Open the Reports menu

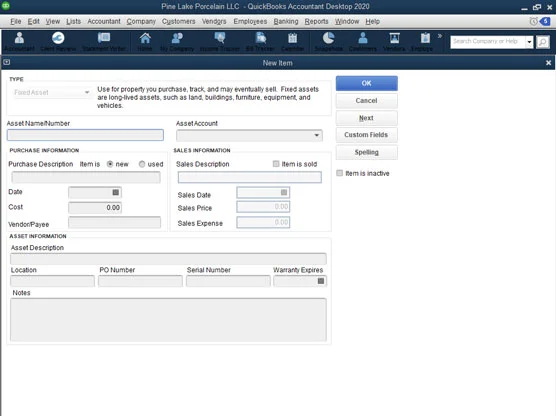pyautogui.click(x=316, y=21)
